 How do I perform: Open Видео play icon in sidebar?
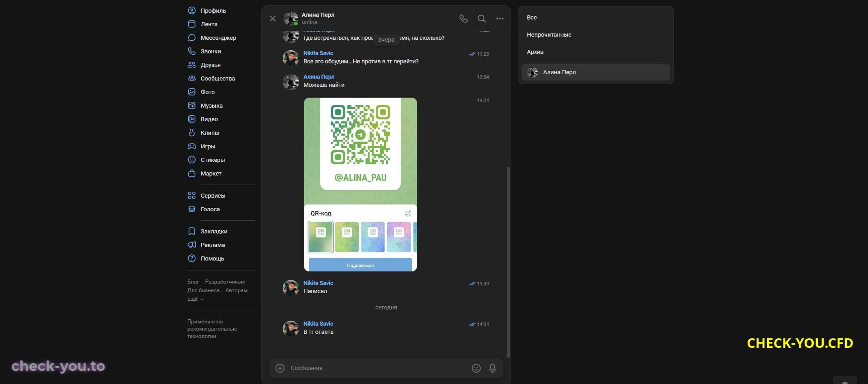click(x=192, y=119)
